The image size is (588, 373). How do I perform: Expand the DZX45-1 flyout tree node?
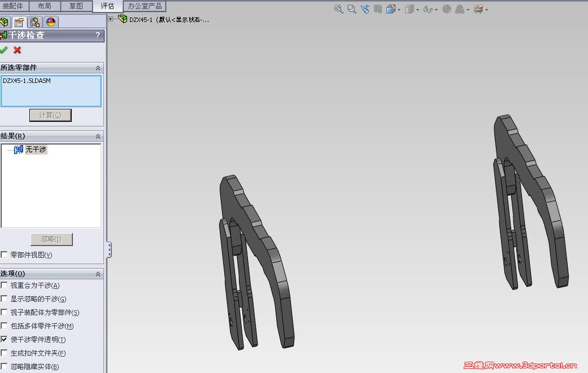click(x=111, y=19)
